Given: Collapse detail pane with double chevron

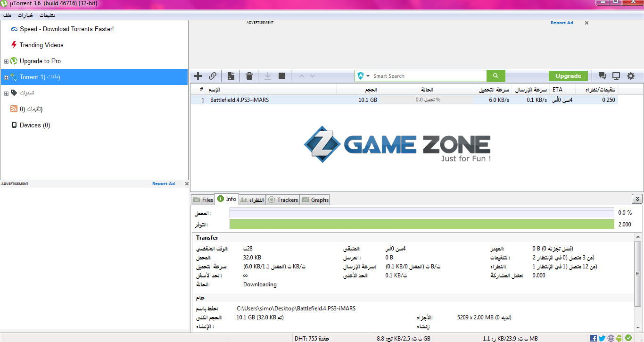Looking at the screenshot, I should point(637,199).
